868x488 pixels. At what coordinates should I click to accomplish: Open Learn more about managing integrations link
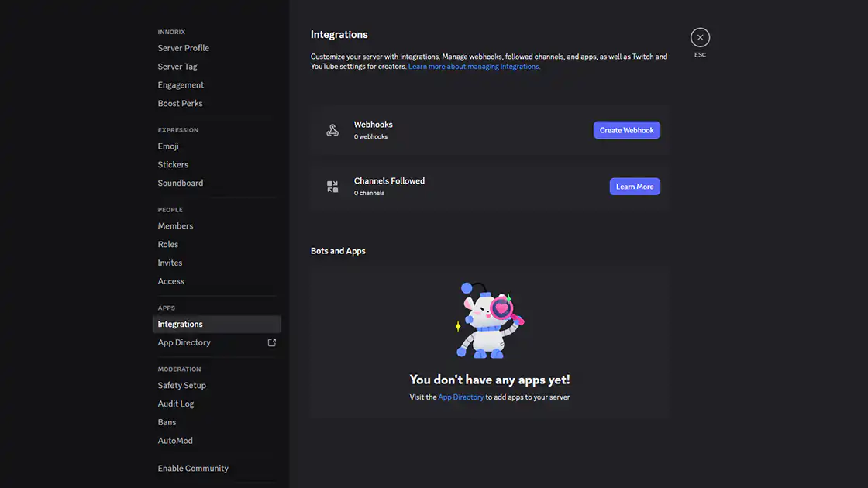pos(474,67)
